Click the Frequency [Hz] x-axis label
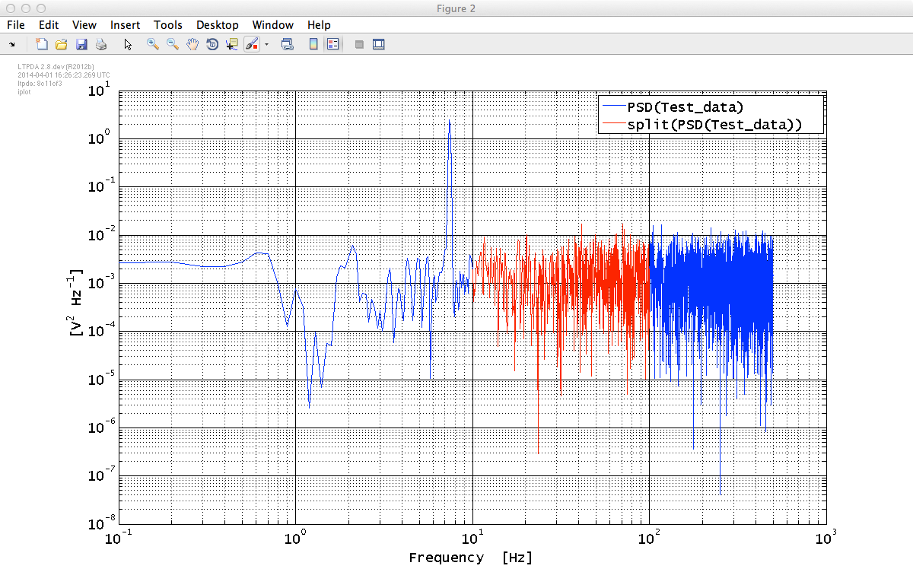This screenshot has width=913, height=588. click(x=471, y=558)
